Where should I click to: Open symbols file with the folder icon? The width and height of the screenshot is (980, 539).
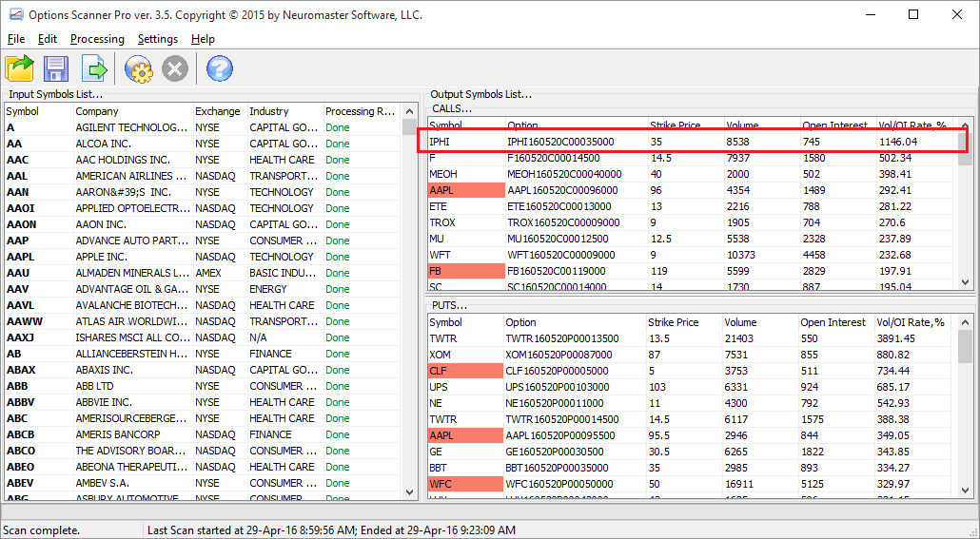[x=19, y=68]
